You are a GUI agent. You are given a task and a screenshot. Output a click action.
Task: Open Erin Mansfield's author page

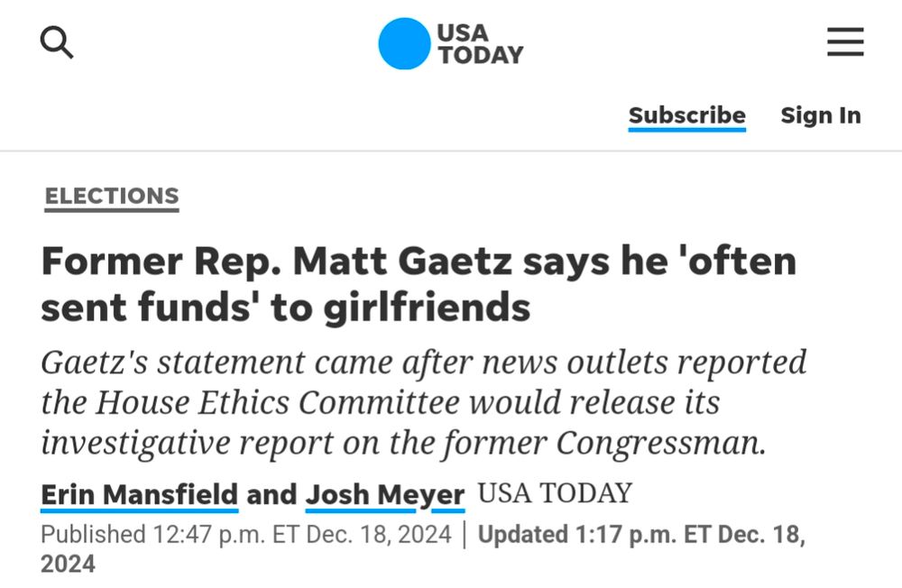point(138,494)
